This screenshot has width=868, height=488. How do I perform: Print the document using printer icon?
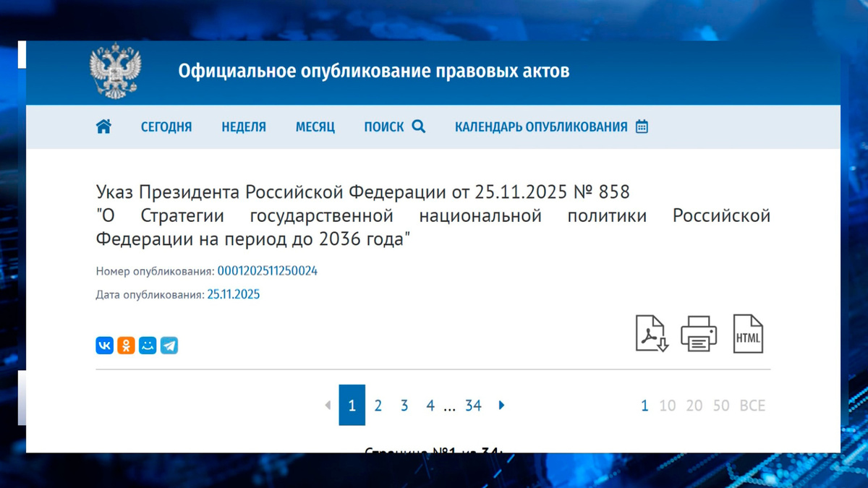[x=699, y=333]
